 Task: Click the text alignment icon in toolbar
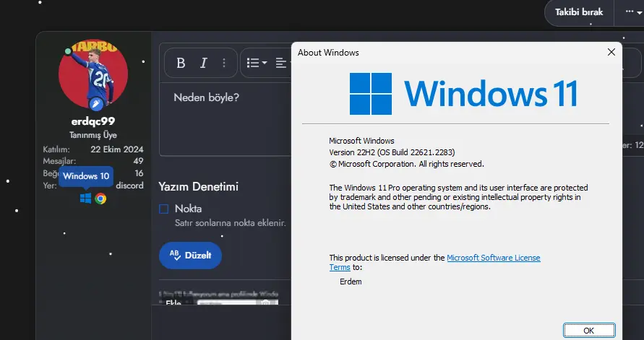[x=282, y=63]
